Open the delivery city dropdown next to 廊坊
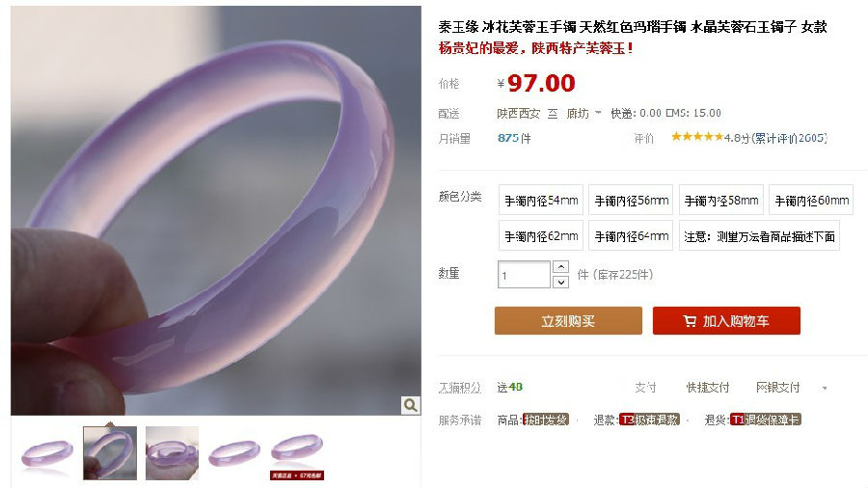868x488 pixels. tap(598, 113)
